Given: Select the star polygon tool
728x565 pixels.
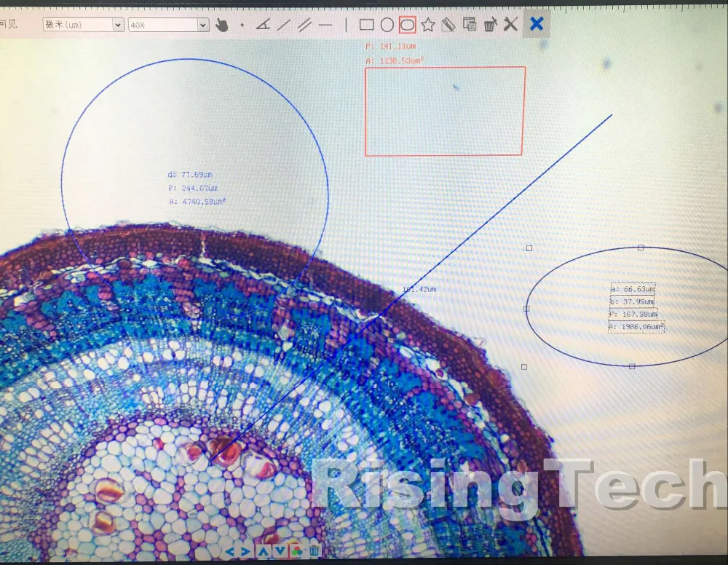Looking at the screenshot, I should [x=428, y=25].
